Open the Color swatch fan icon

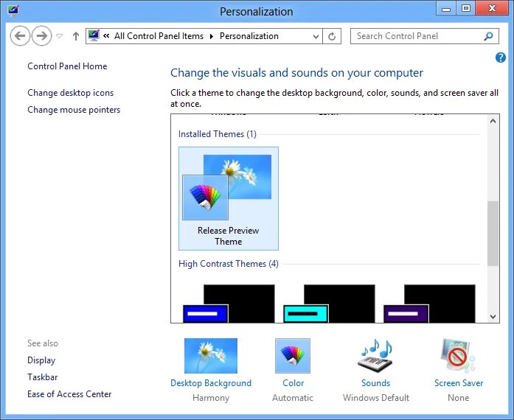(293, 356)
